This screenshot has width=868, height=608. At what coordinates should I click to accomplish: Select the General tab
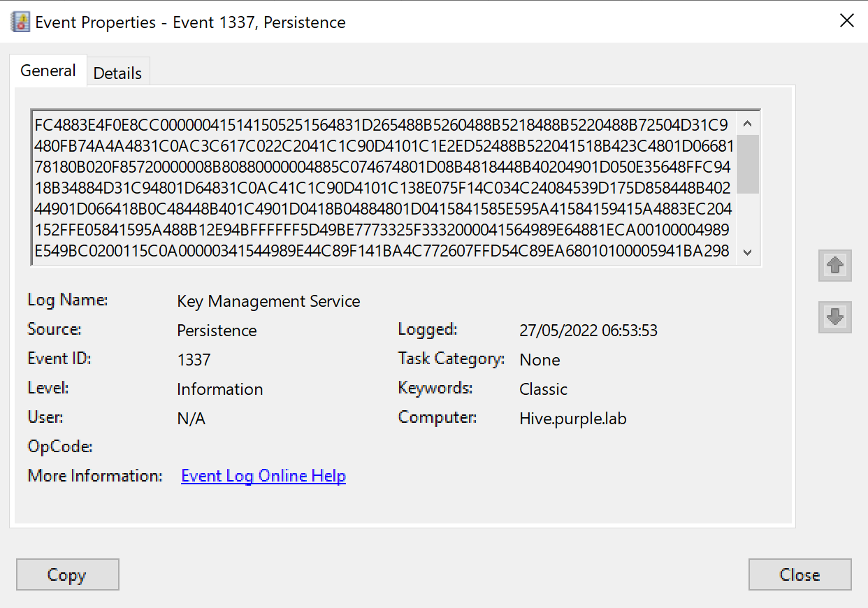coord(48,71)
